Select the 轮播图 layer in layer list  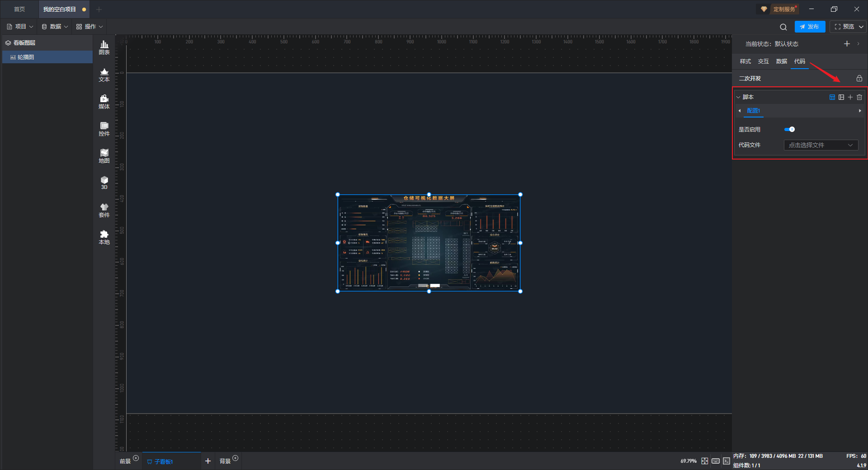pyautogui.click(x=26, y=57)
